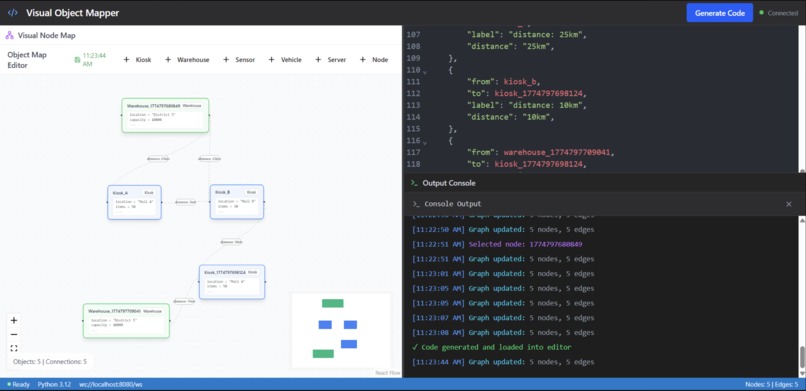806x391 pixels.
Task: Click the Kiosk type badge on Kiosk_A
Action: point(149,193)
